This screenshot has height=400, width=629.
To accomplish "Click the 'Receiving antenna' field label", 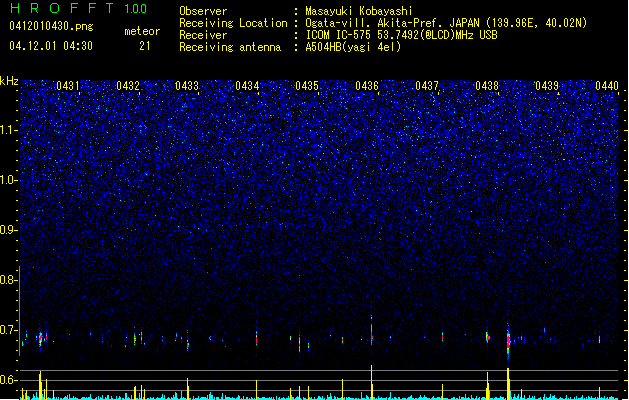I will (230, 47).
